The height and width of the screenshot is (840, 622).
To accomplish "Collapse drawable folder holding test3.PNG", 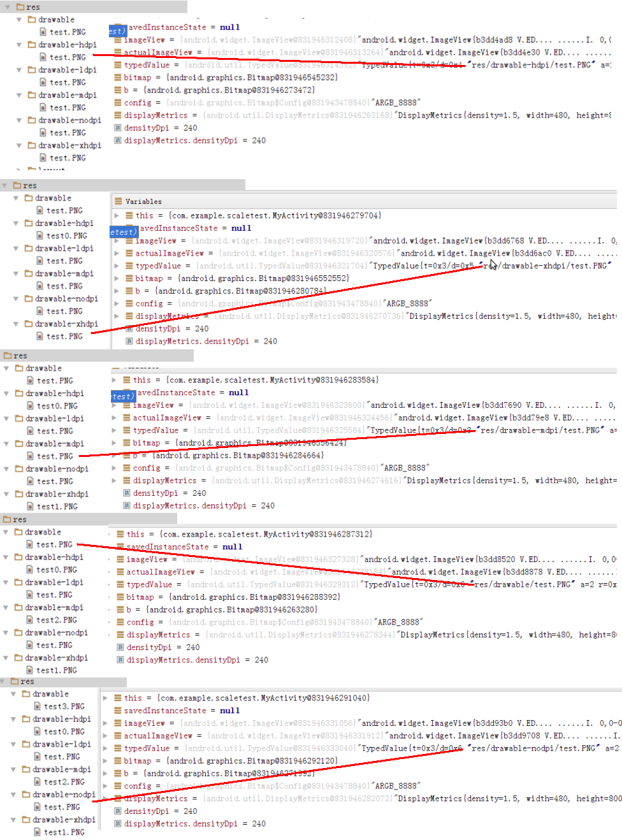I will (x=14, y=694).
